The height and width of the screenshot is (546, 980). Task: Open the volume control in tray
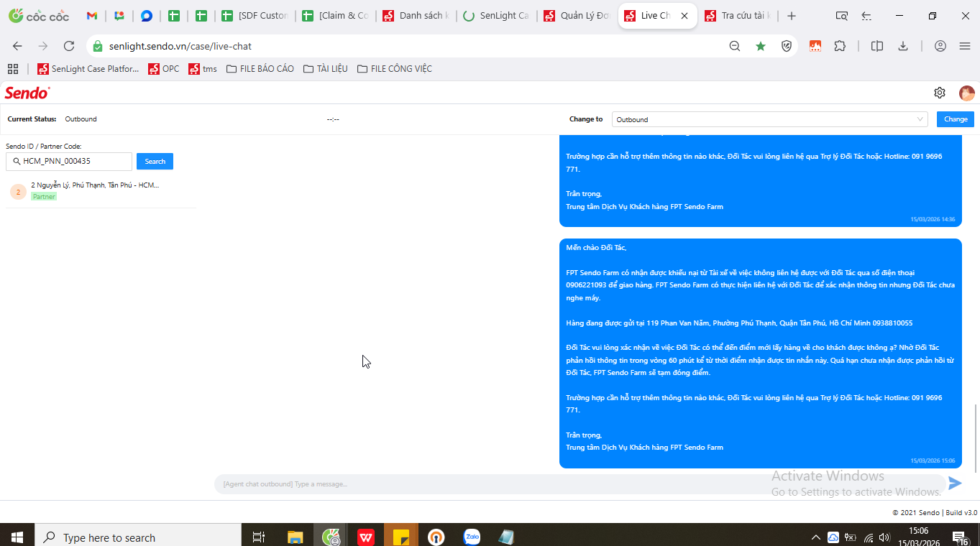pos(884,537)
